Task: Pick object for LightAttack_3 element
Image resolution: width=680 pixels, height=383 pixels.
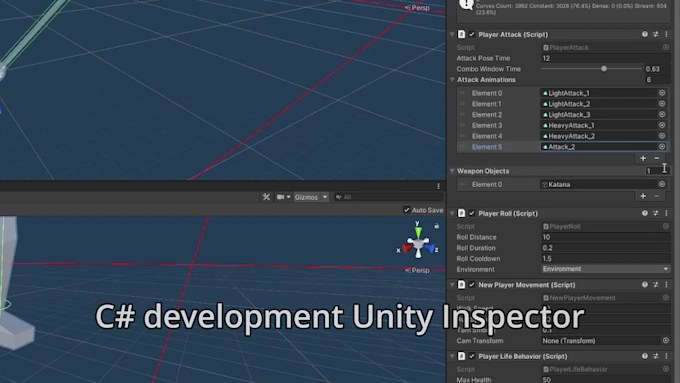Action: (x=662, y=115)
